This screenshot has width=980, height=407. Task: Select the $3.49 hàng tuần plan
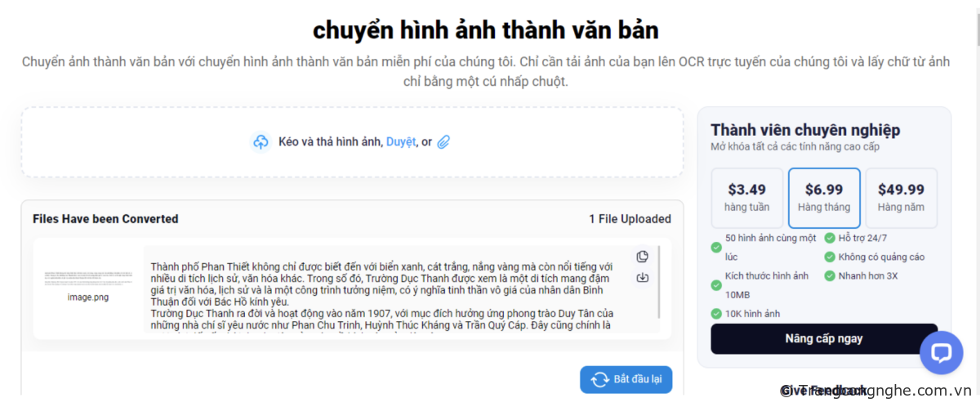coord(746,198)
